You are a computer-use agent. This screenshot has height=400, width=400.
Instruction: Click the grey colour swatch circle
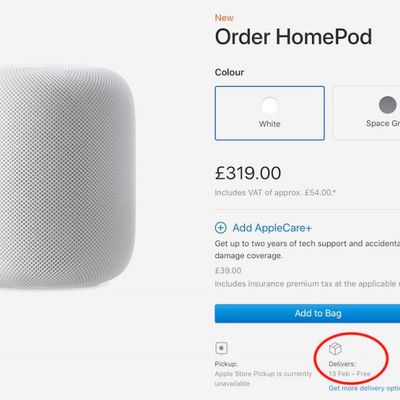coord(388,105)
